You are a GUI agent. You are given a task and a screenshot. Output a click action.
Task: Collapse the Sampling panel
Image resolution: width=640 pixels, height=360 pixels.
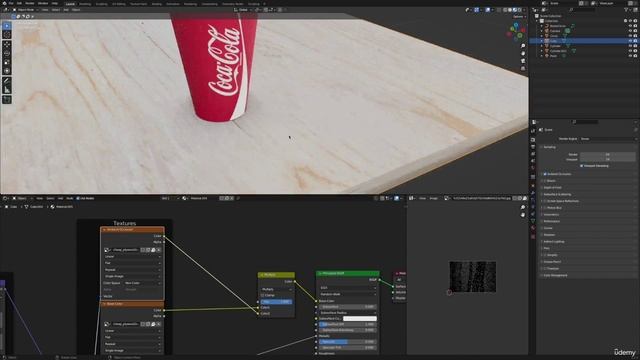pos(549,147)
